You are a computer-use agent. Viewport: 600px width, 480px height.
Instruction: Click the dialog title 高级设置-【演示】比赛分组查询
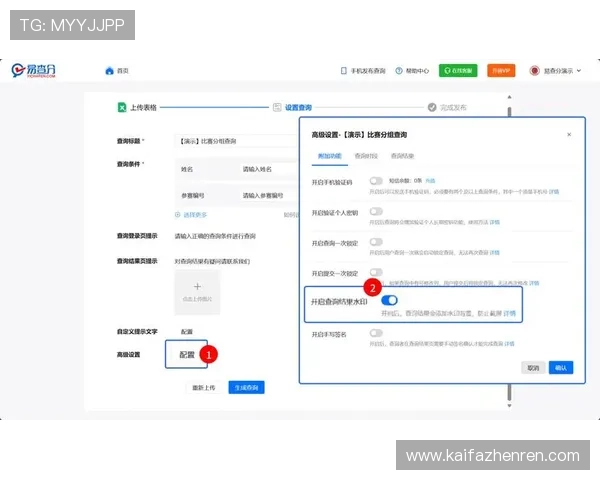(x=359, y=135)
